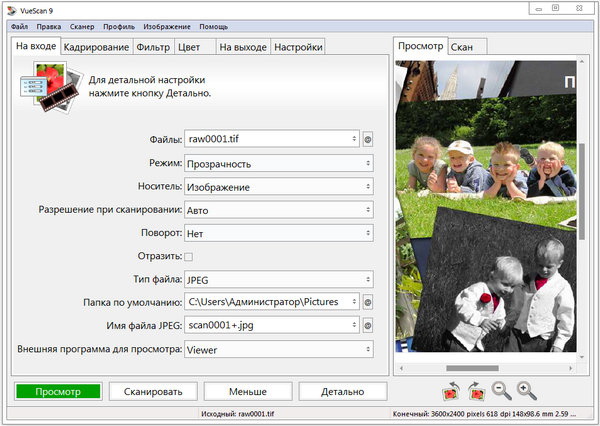Open the Тип файла JPEG dropdown

coord(278,279)
